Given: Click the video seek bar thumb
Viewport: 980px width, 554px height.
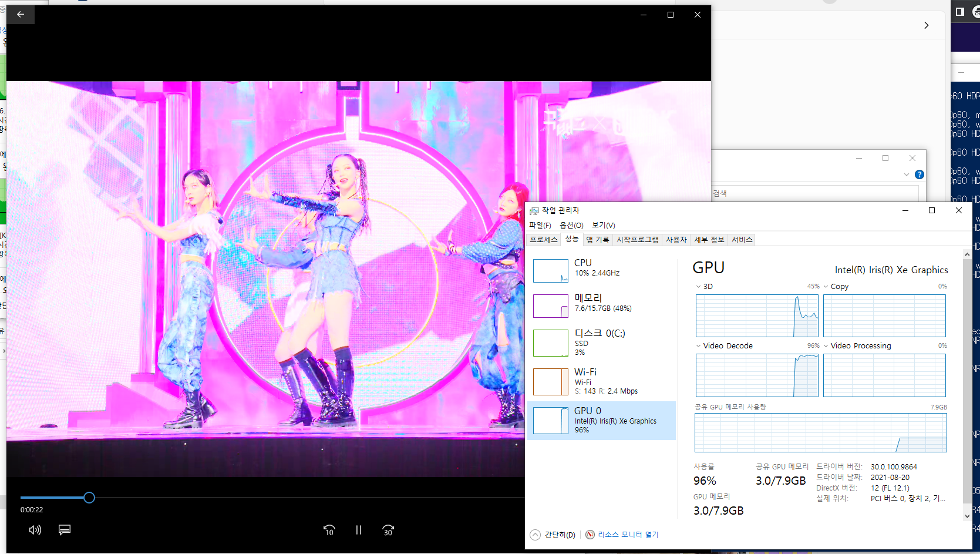Looking at the screenshot, I should tap(89, 498).
